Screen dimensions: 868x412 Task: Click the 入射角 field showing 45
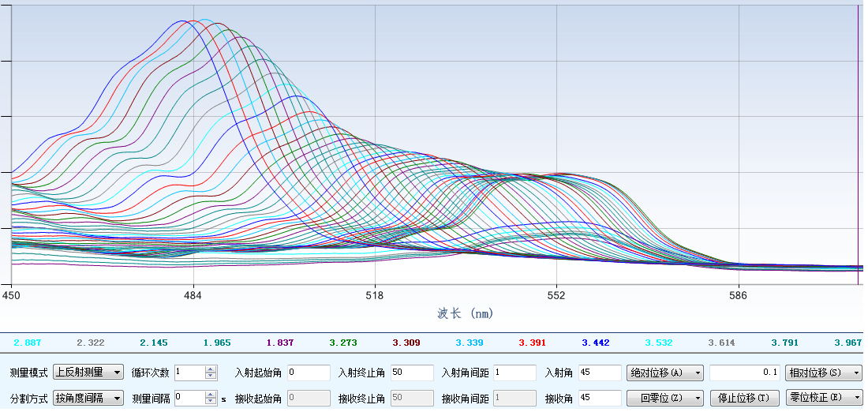tap(600, 373)
